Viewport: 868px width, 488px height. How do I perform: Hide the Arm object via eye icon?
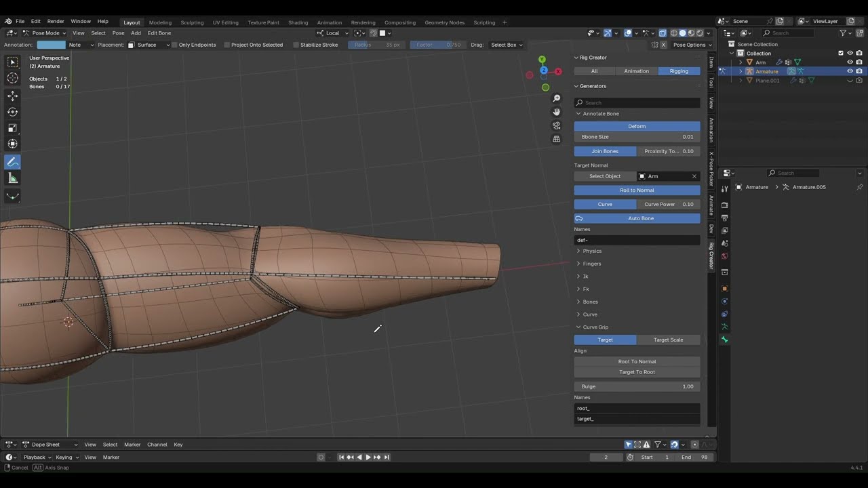850,62
